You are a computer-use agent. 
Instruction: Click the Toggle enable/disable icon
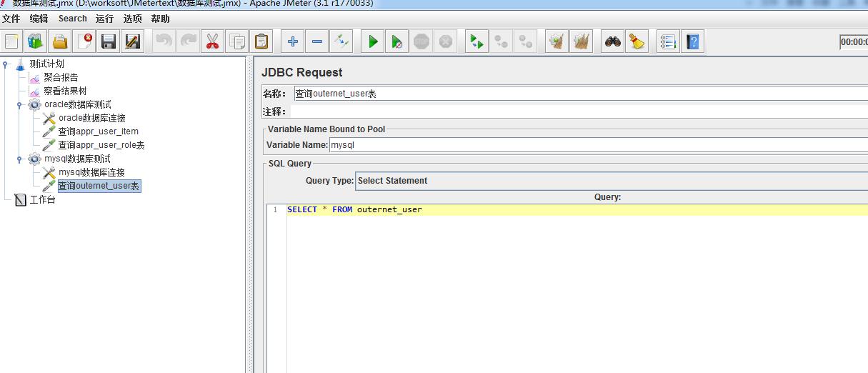click(x=341, y=41)
